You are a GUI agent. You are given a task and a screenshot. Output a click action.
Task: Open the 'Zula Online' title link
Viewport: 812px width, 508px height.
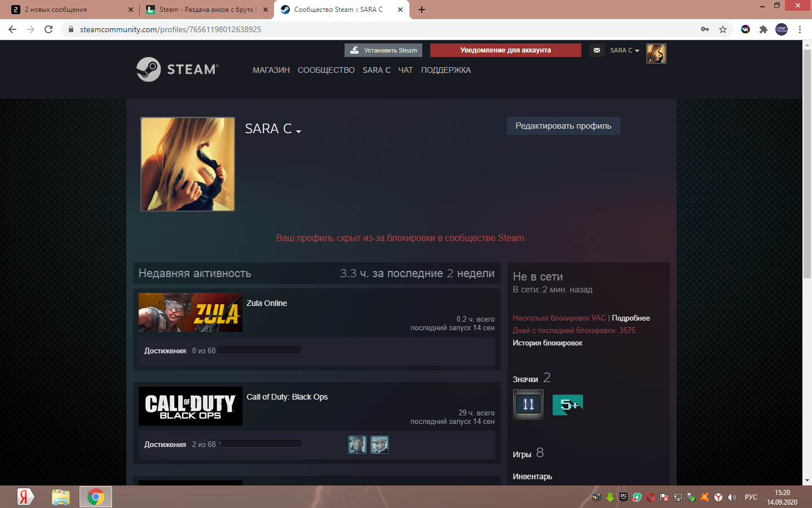tap(267, 303)
